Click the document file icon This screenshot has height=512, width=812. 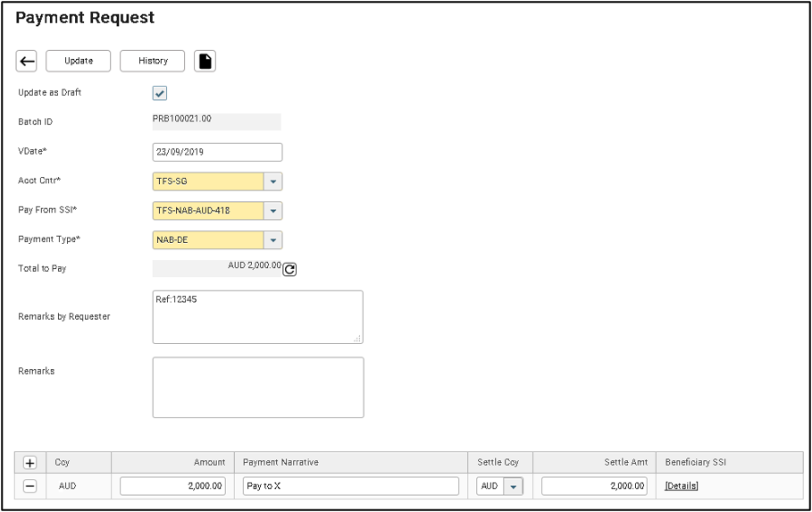[x=205, y=61]
